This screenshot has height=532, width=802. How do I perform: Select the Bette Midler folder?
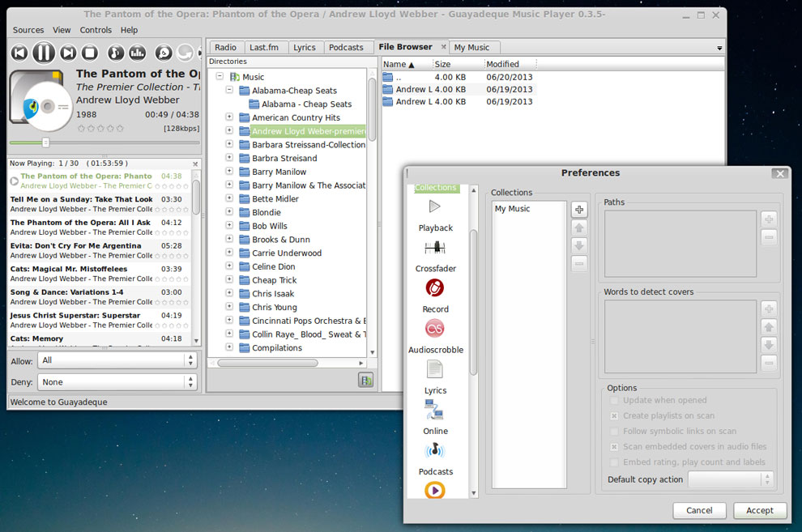[275, 199]
